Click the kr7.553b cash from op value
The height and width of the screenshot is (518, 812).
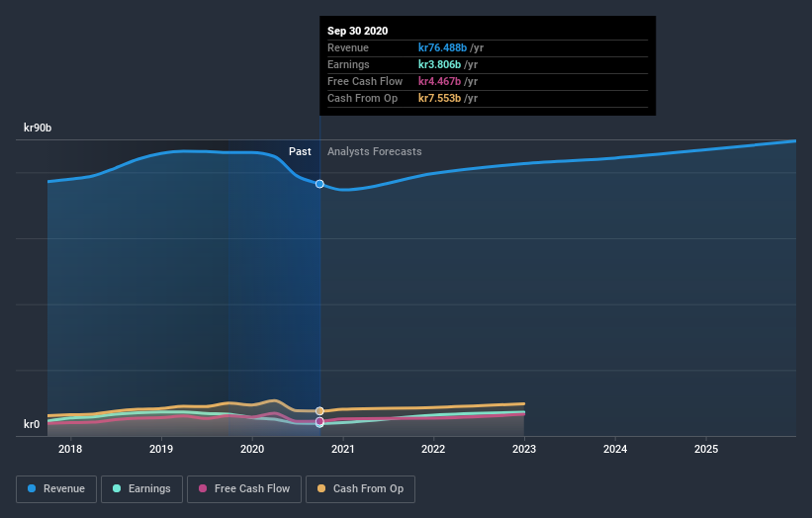point(439,98)
